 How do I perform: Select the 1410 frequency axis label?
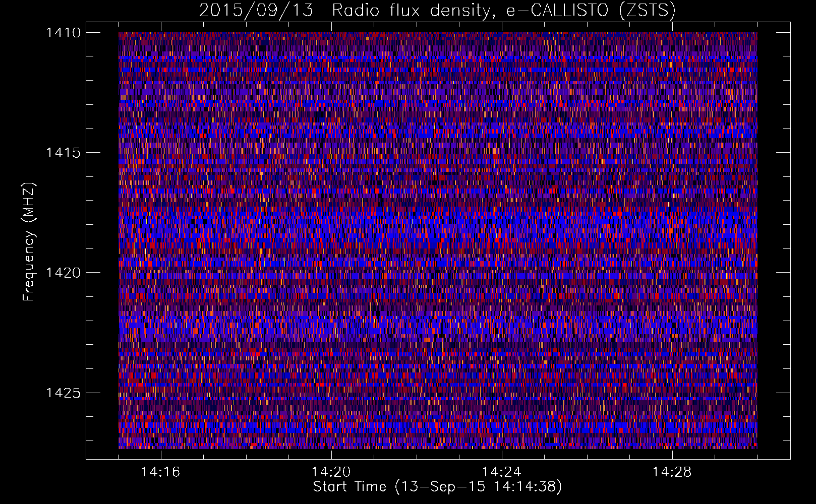[63, 33]
